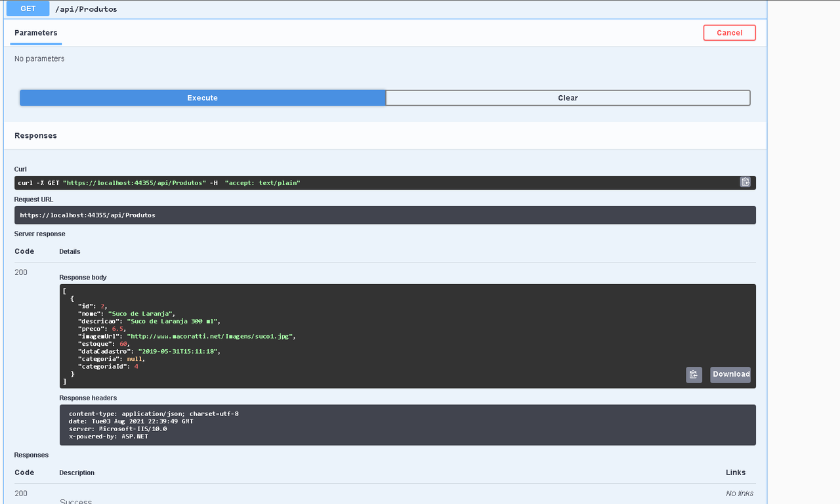Click the Response headers block
Viewport: 840px width, 504px height.
pos(407,425)
